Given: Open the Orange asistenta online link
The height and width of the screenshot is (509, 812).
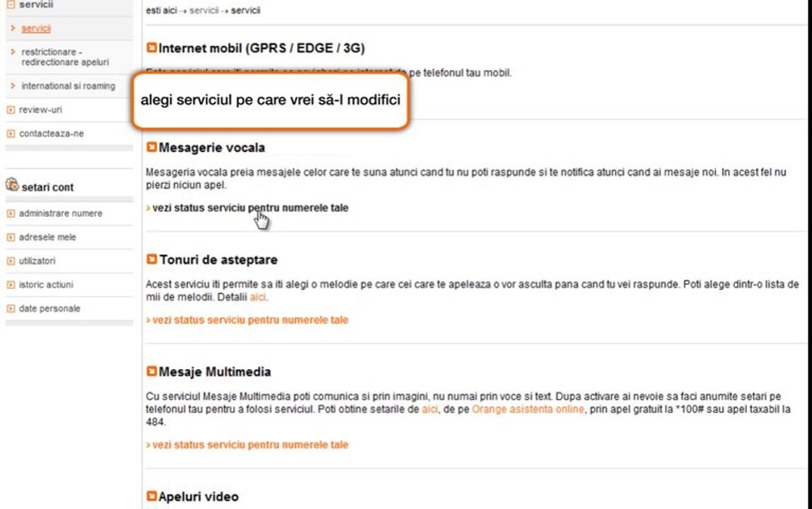Looking at the screenshot, I should click(x=528, y=409).
